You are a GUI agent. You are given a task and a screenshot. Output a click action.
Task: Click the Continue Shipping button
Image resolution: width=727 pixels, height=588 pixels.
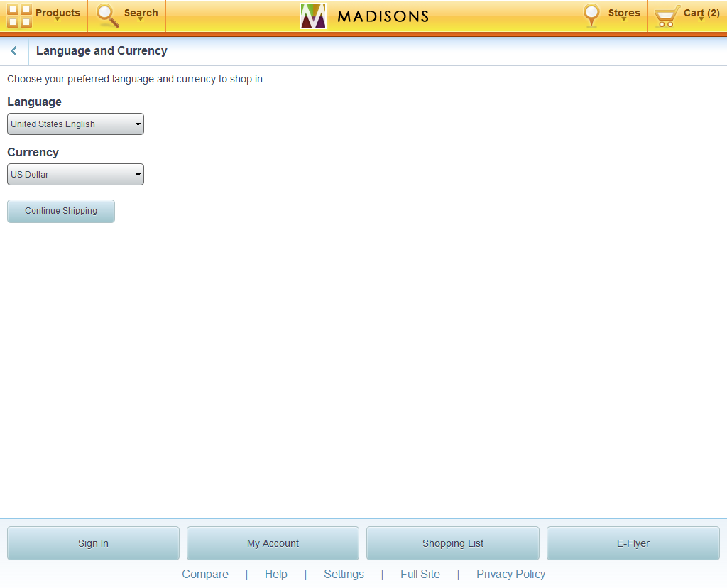(60, 211)
